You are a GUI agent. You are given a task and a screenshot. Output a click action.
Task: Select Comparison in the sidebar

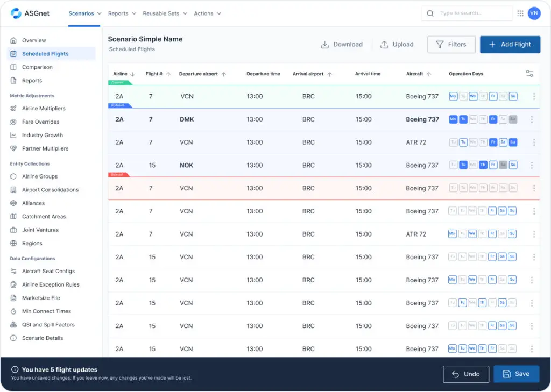tap(37, 67)
